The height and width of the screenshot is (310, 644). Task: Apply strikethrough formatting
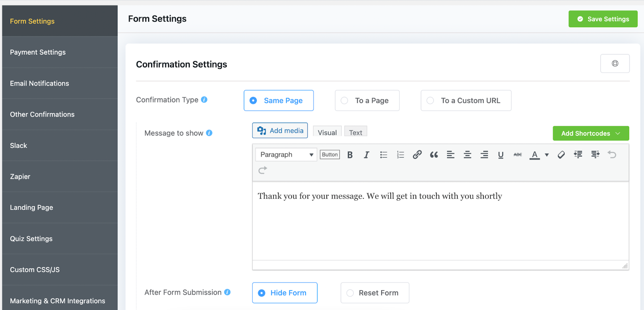pos(518,155)
